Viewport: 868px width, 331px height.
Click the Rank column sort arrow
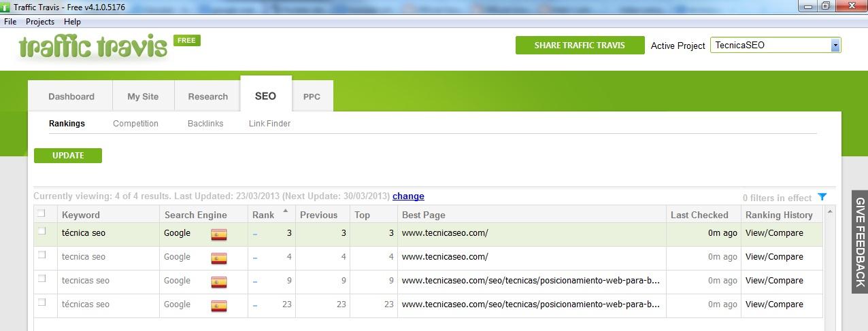[x=285, y=211]
